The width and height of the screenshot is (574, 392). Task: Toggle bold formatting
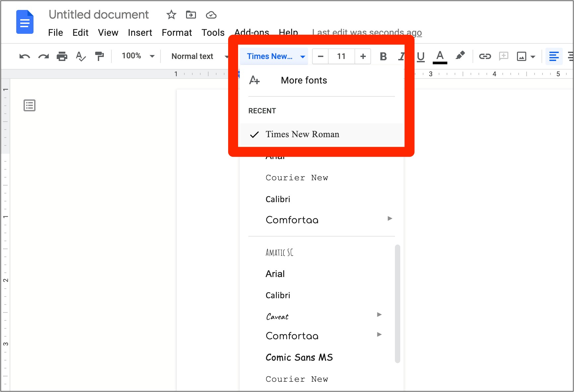pyautogui.click(x=383, y=56)
